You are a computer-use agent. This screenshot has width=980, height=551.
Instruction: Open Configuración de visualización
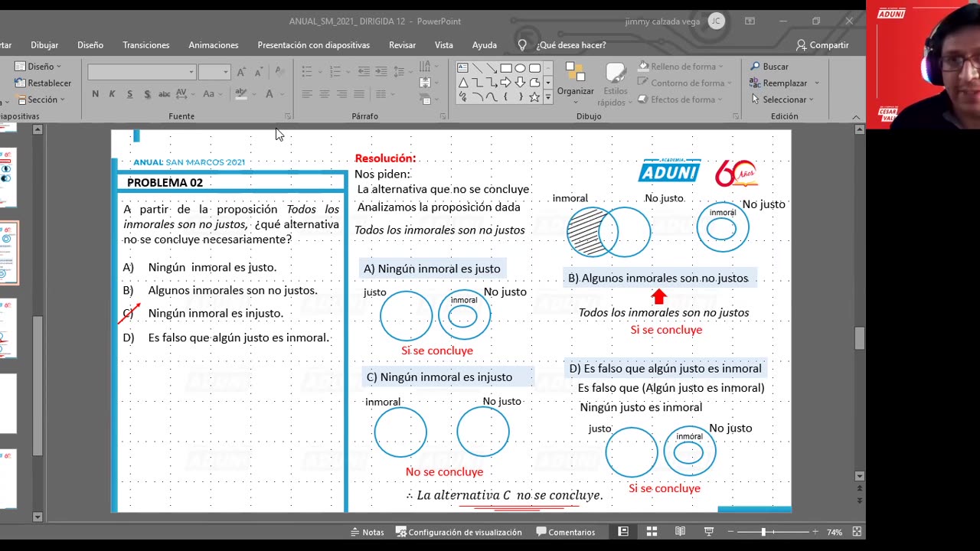click(459, 532)
